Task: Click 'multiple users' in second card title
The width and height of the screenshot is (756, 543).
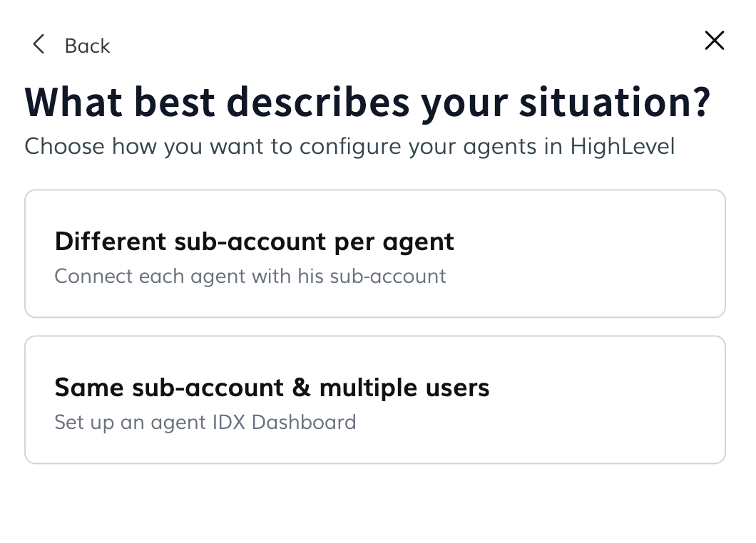Action: (x=404, y=388)
